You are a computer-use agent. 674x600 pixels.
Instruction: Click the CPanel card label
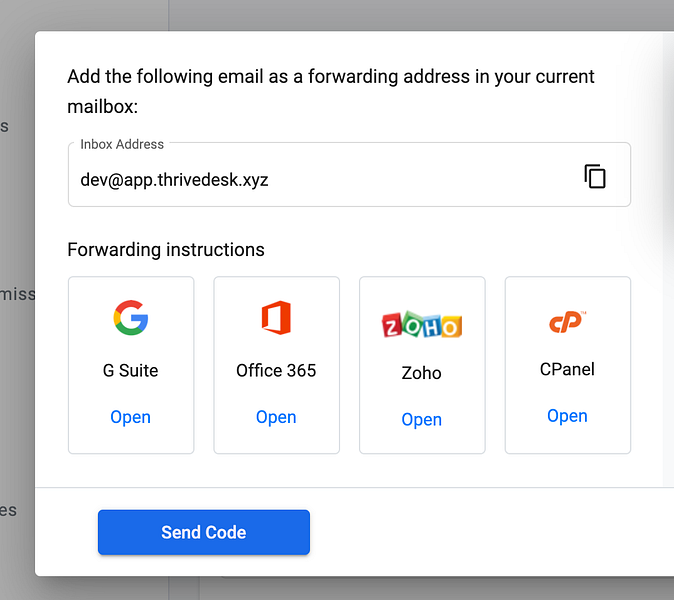567,369
